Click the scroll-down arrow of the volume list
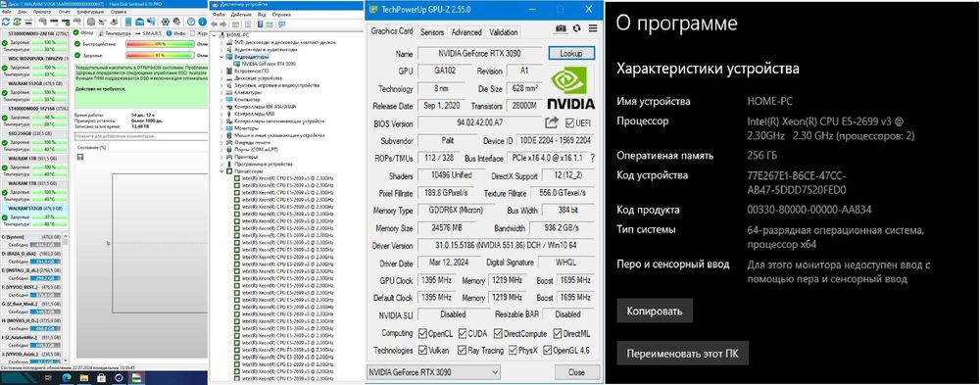Screen dimensions: 980x385 (66, 360)
